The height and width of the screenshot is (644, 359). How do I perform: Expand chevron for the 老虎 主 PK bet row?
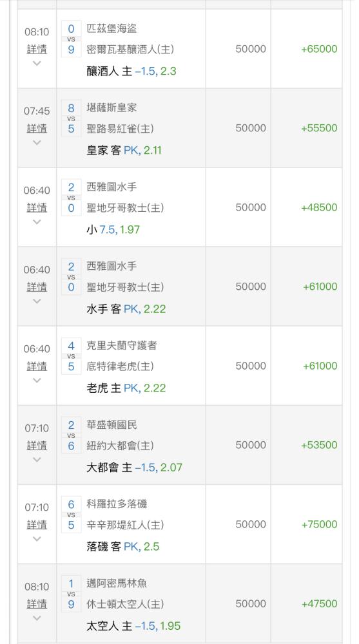pyautogui.click(x=37, y=381)
